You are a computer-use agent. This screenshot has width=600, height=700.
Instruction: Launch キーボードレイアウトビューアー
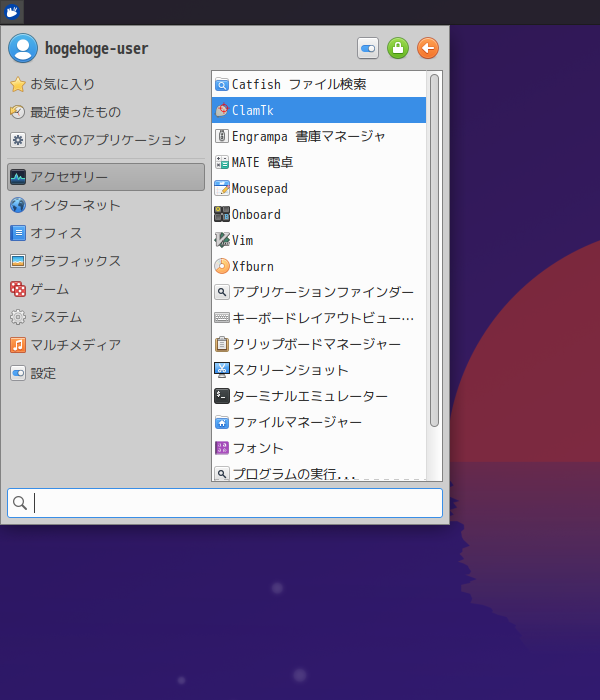319,318
